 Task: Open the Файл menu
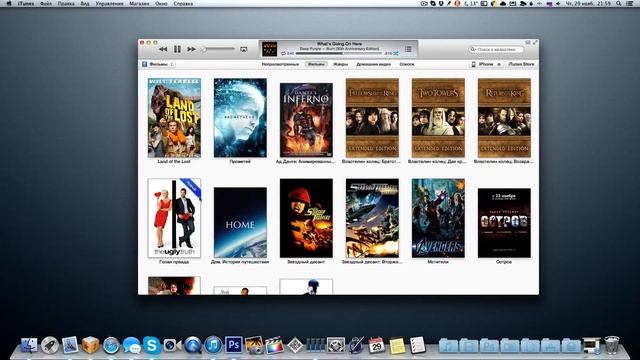pos(46,3)
